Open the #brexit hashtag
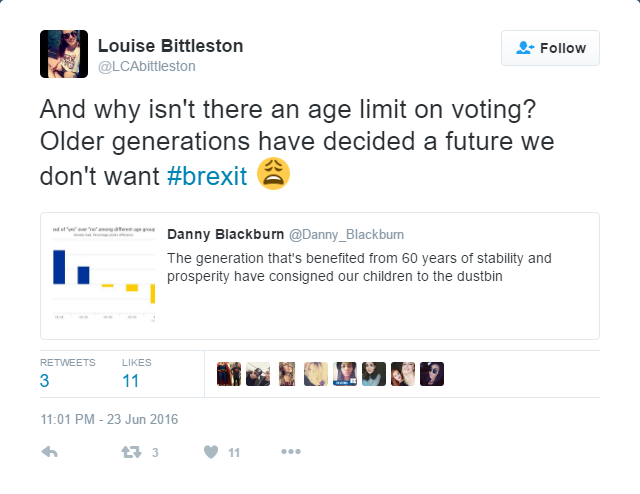Viewport: 640px width, 494px height. point(207,176)
